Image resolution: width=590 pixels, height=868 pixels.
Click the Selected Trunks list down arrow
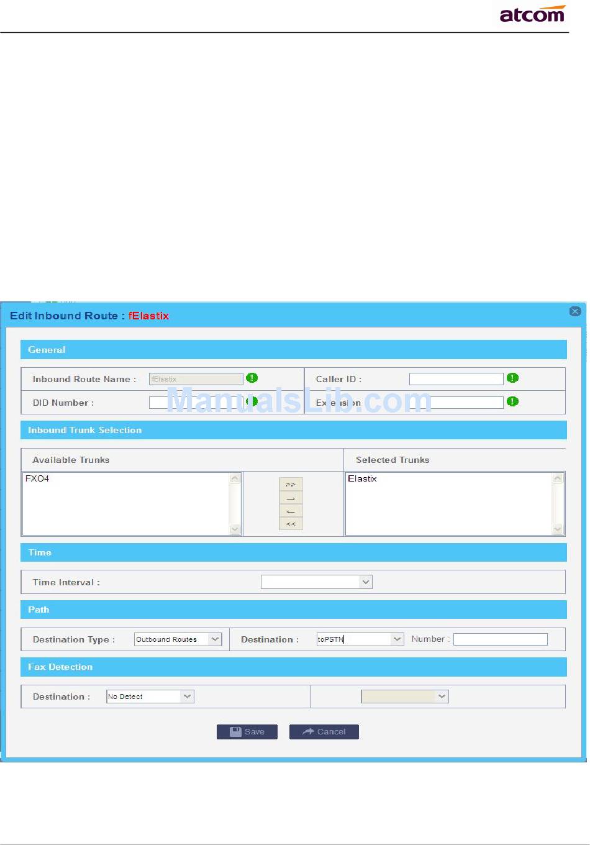(x=558, y=529)
